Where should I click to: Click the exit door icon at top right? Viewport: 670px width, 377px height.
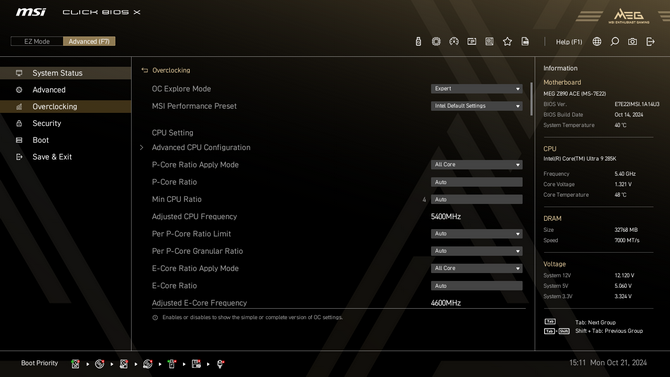point(650,41)
